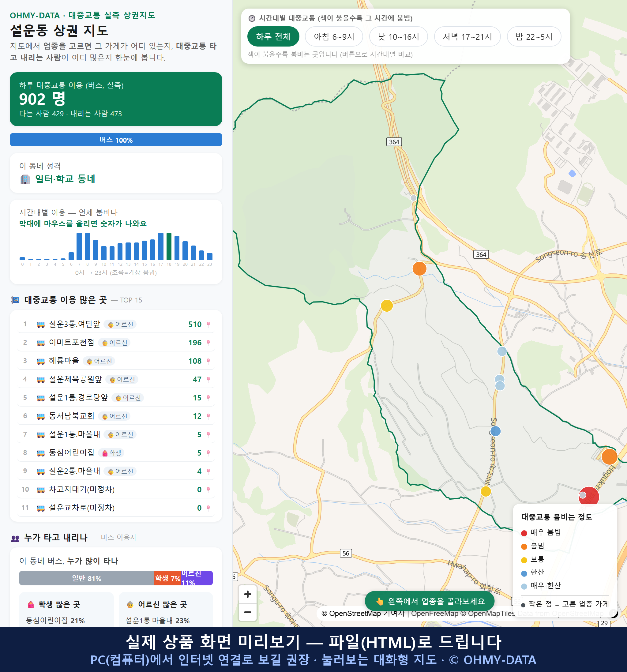Click the pin icon for 설운2통.마을내
The height and width of the screenshot is (672, 627).
tap(208, 471)
